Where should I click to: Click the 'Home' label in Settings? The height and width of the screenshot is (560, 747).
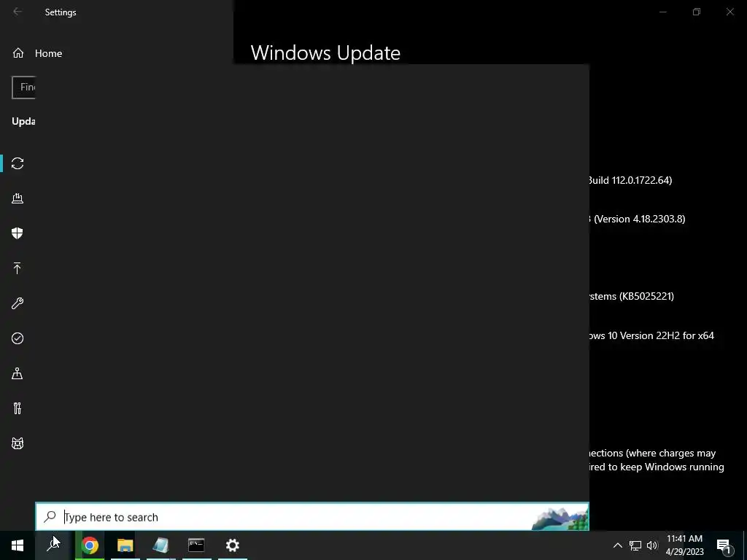point(49,53)
